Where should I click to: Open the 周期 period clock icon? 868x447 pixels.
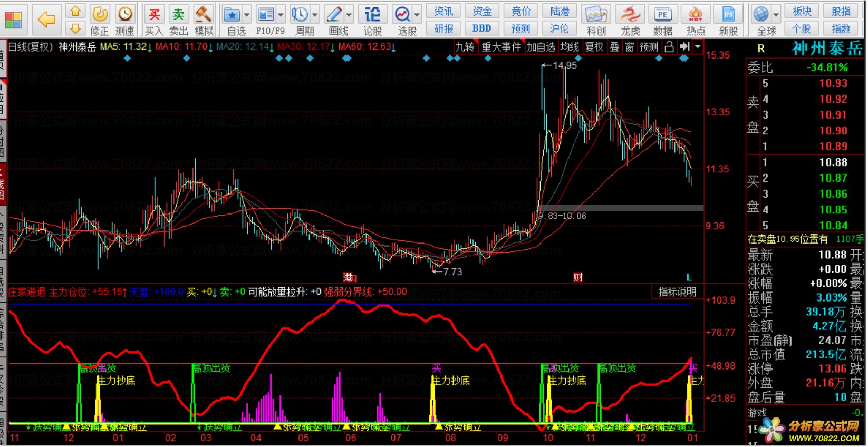[x=300, y=14]
